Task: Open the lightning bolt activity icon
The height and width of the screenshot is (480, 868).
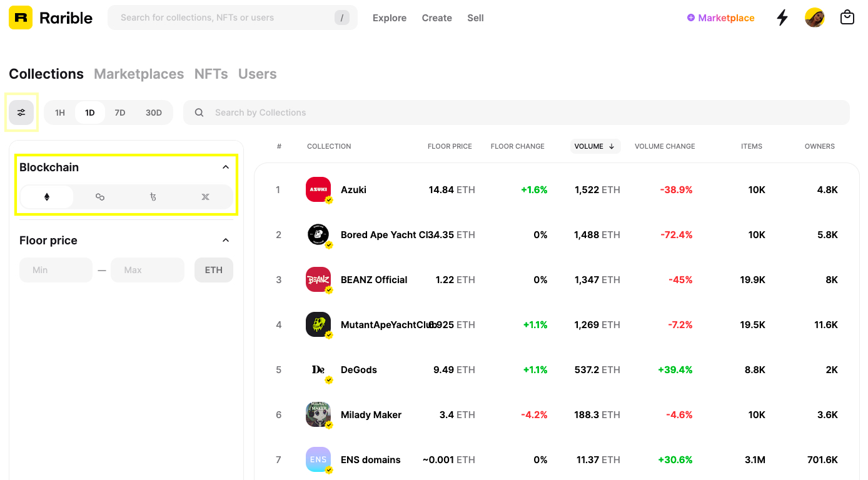Action: pyautogui.click(x=782, y=17)
